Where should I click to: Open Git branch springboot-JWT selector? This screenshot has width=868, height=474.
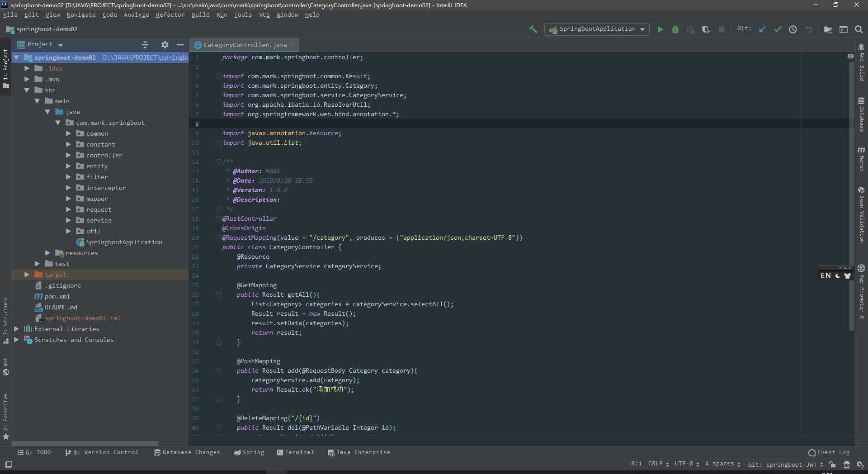786,465
